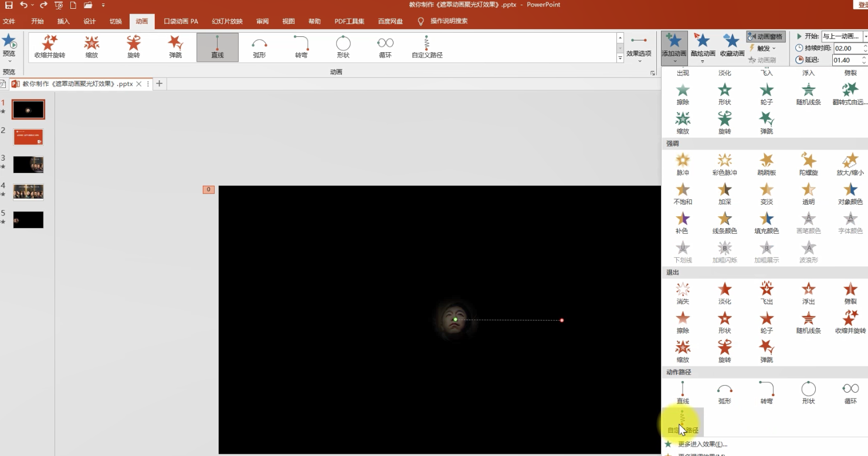The height and width of the screenshot is (456, 868).
Task: Select the 飞出 exit effect
Action: [x=767, y=293]
